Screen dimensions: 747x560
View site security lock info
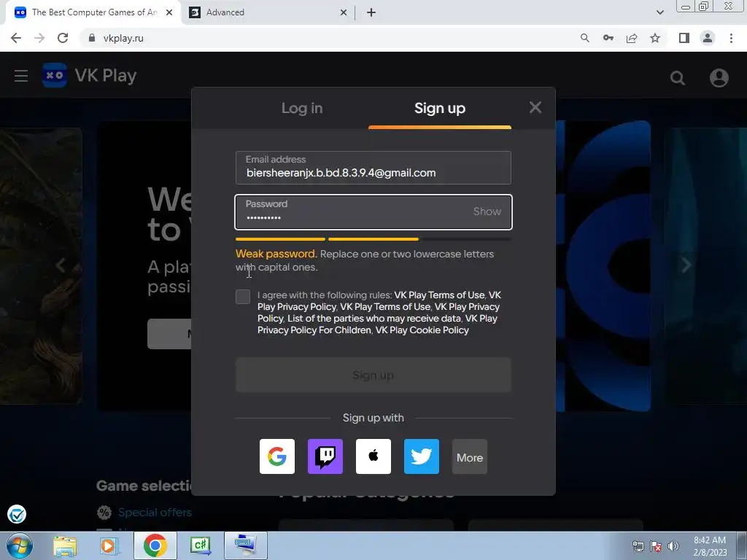tap(92, 38)
